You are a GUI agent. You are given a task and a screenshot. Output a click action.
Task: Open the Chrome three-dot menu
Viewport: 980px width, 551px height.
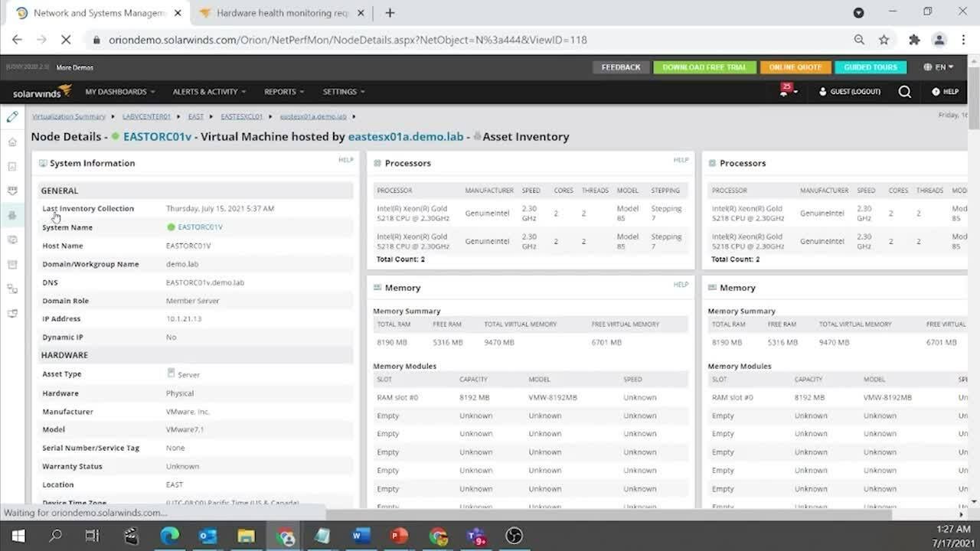963,40
